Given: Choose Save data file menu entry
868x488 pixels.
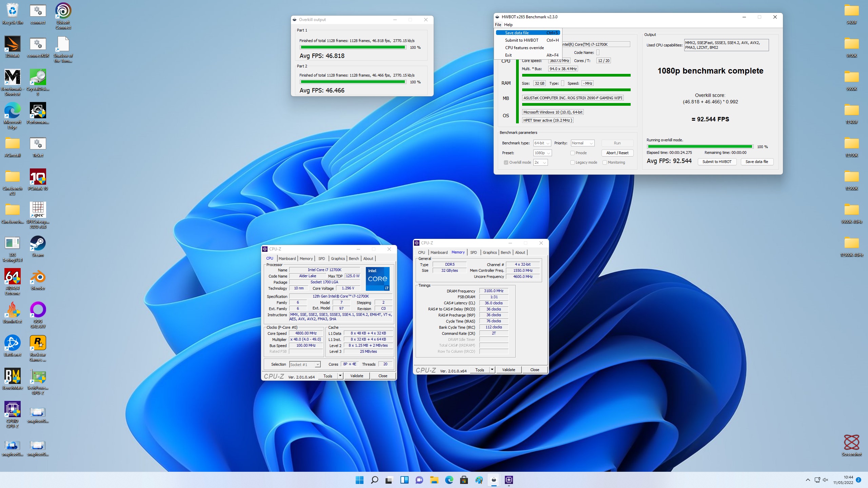Looking at the screenshot, I should (x=528, y=33).
